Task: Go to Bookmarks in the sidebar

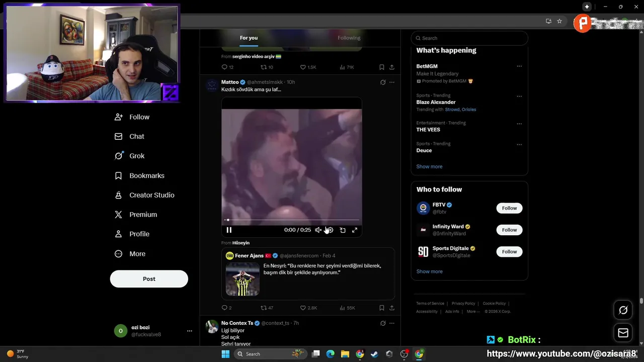Action: click(140, 175)
